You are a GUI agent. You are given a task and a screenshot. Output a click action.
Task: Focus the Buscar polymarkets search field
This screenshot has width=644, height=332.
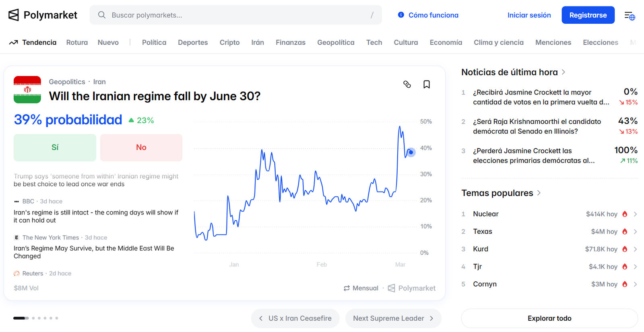235,15
